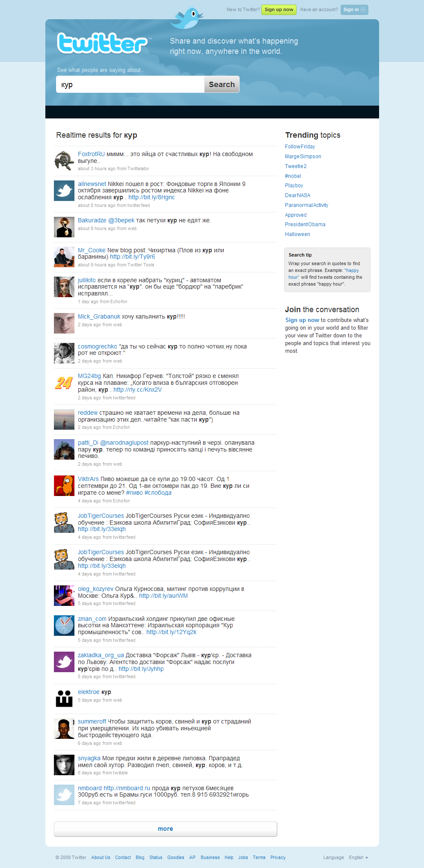
Task: Click the Twitter logo in the header
Action: pyautogui.click(x=103, y=43)
